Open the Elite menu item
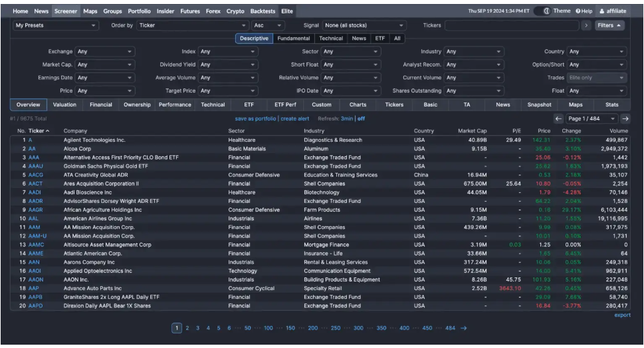644x348 pixels. click(x=287, y=11)
